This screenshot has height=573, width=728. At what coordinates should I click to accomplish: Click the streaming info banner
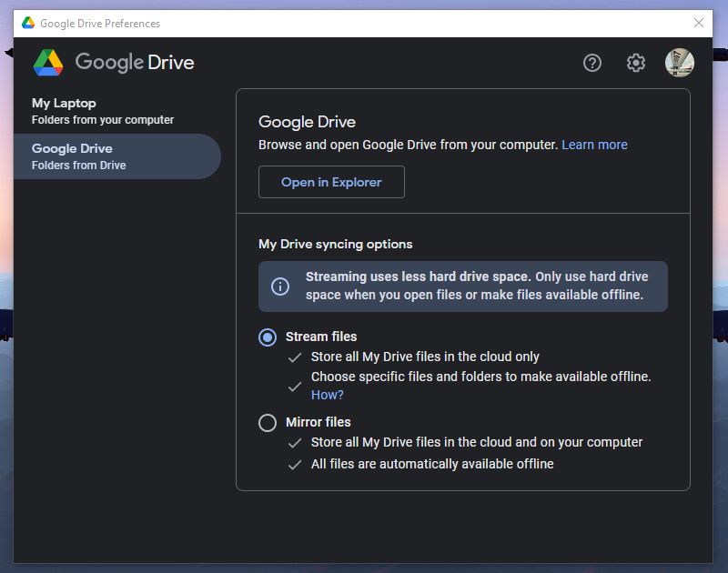463,286
